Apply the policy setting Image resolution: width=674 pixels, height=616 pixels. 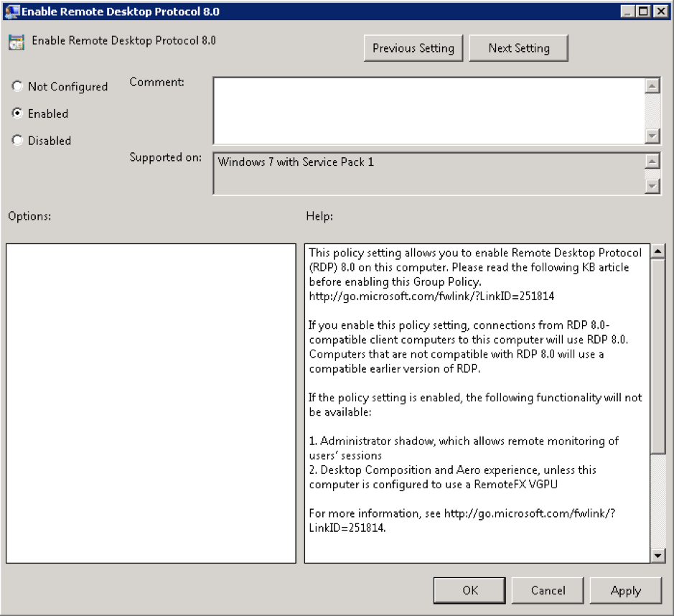click(625, 590)
